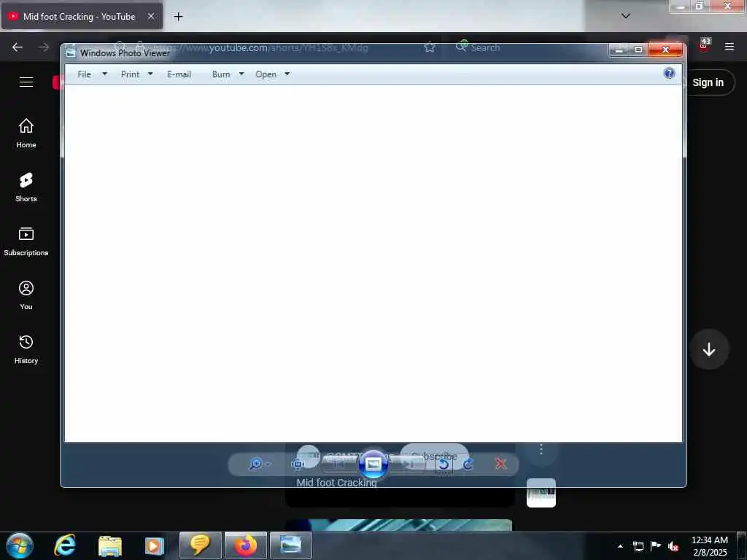Image resolution: width=747 pixels, height=560 pixels.
Task: Open a new Firefox tab
Action: point(178,17)
